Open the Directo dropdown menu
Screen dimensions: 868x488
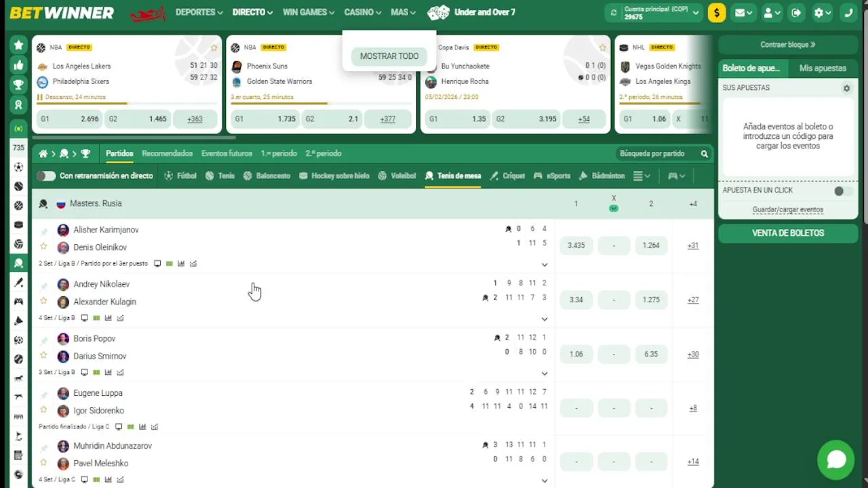click(252, 12)
